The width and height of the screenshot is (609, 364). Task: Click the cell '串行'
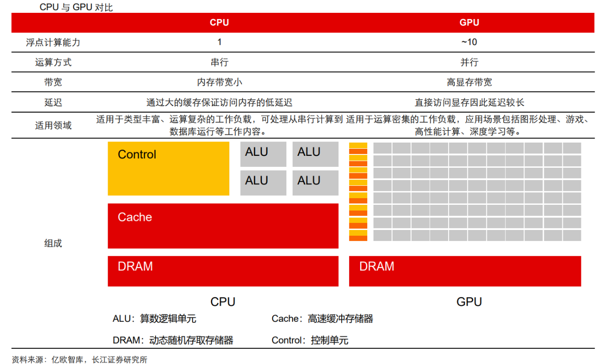219,62
